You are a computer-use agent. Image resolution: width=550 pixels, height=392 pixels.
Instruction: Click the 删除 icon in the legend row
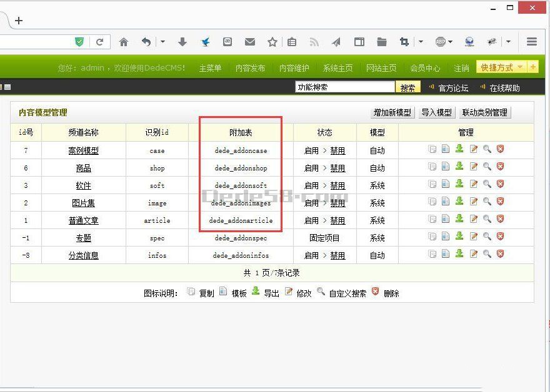376,292
